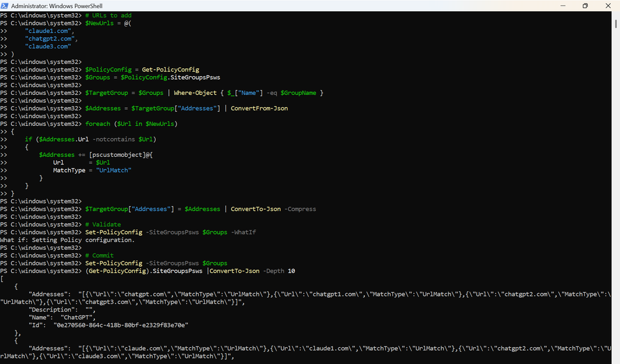Click the '# Commit' comment
Screen dimensions: 620x364
click(99, 255)
